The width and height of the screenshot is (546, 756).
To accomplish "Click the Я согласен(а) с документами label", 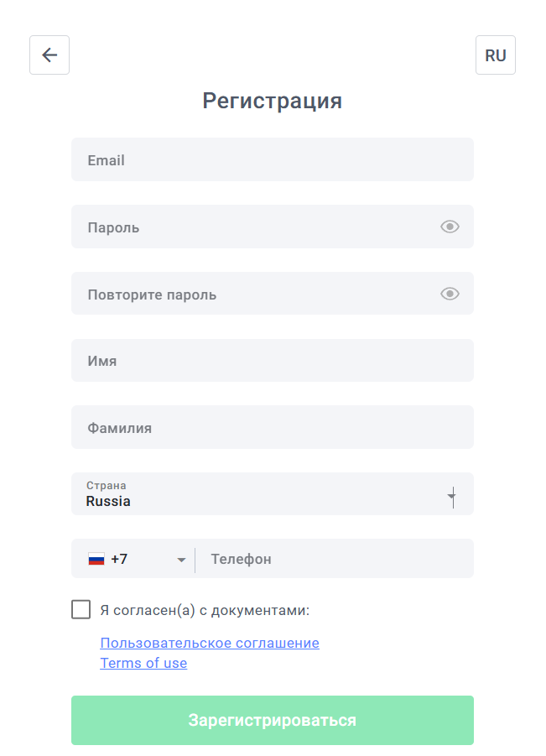I will (205, 610).
